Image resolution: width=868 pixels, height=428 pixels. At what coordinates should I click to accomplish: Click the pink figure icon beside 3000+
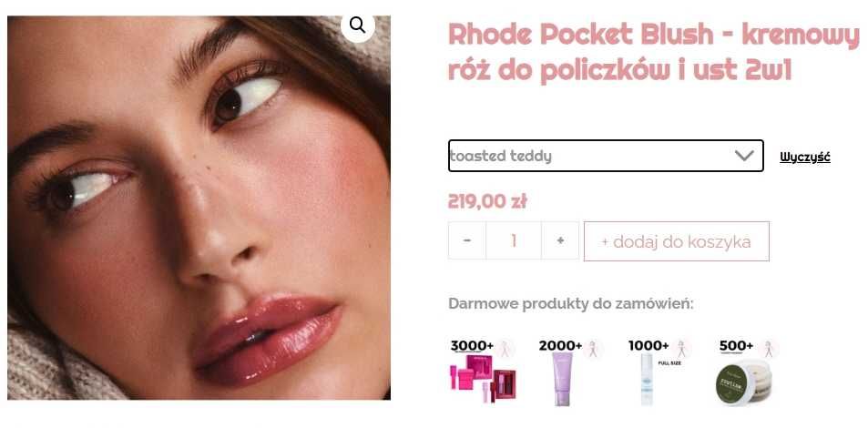coord(505,349)
